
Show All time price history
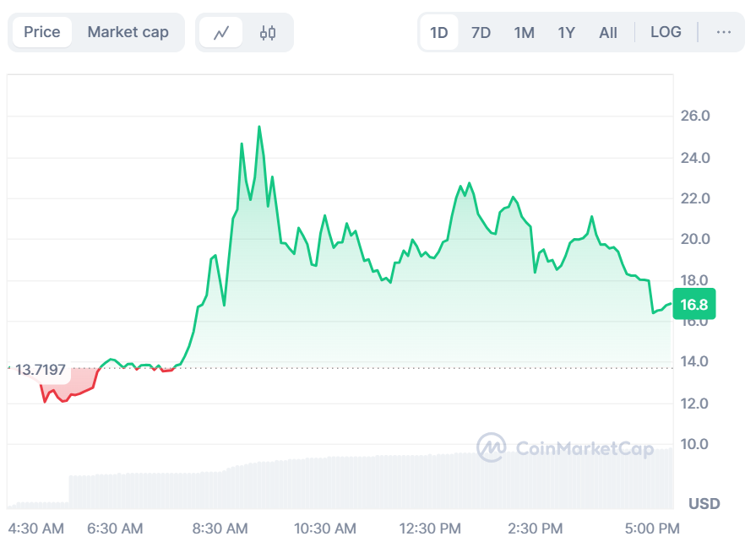[x=608, y=32]
